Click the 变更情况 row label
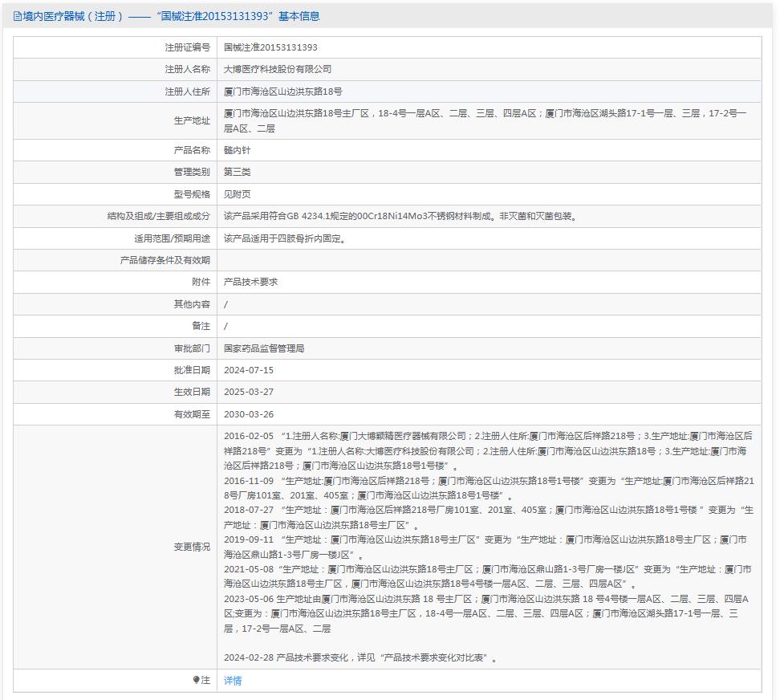The height and width of the screenshot is (700, 780). (192, 547)
